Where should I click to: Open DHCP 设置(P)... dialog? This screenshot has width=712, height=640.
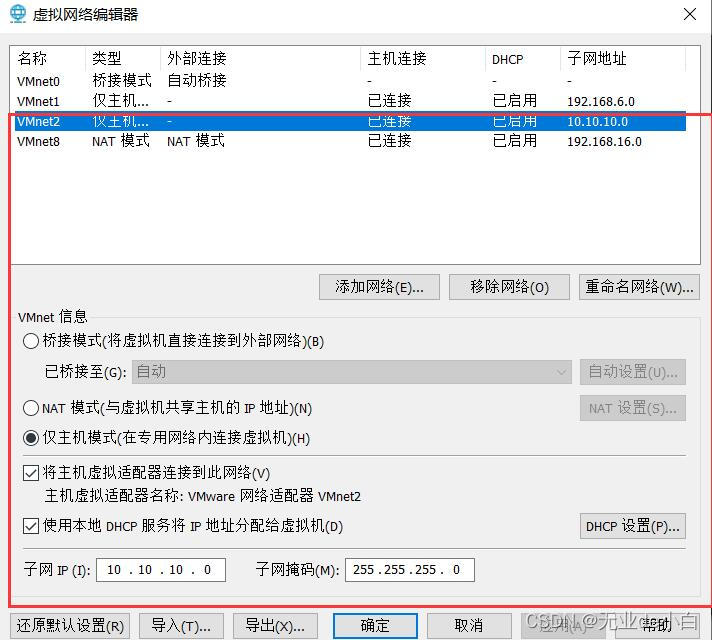point(633,526)
